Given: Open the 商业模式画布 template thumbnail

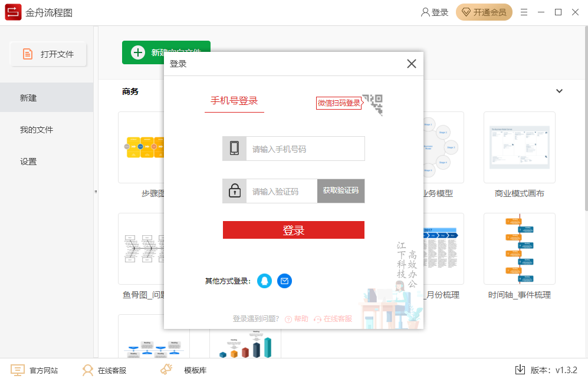Looking at the screenshot, I should tap(520, 147).
